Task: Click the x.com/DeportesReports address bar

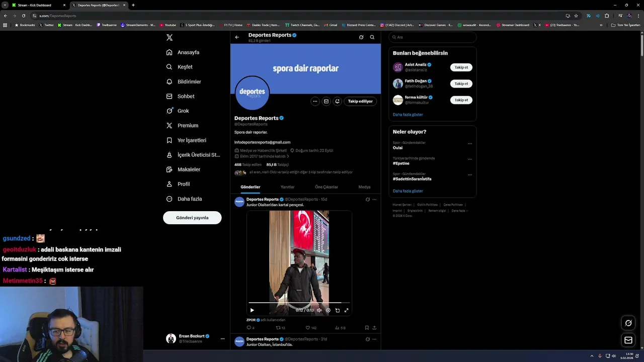Action: pos(297,16)
